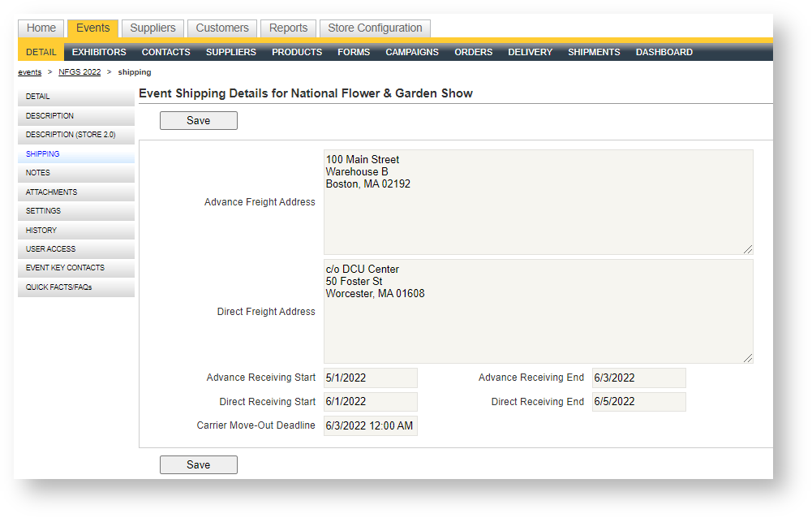
Task: Open DESCRIPTION (STORE 2.0) sidebar item
Action: pos(76,135)
